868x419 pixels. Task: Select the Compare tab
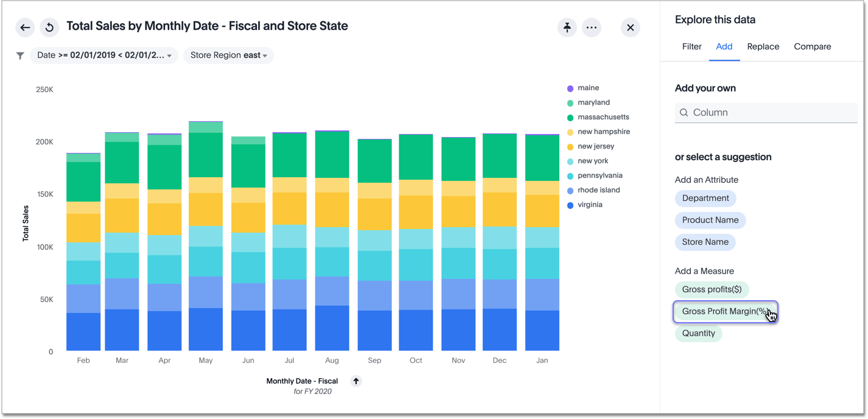812,47
